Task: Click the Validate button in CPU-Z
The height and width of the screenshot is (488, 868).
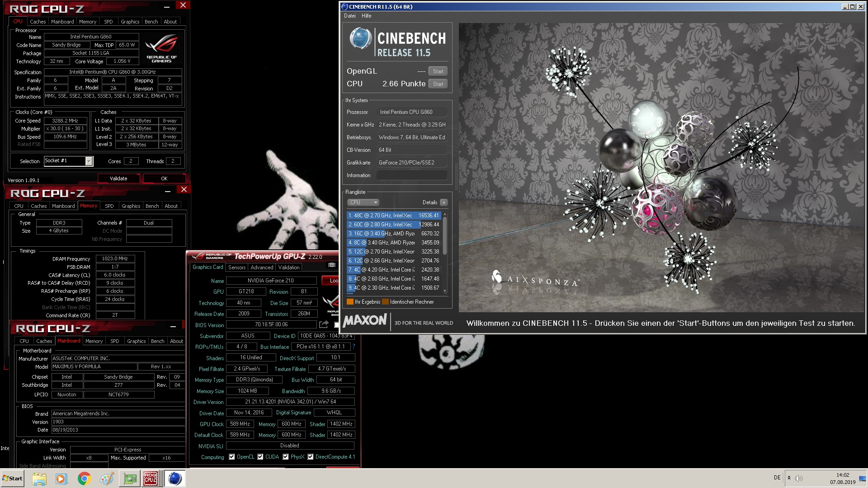Action: coord(118,178)
